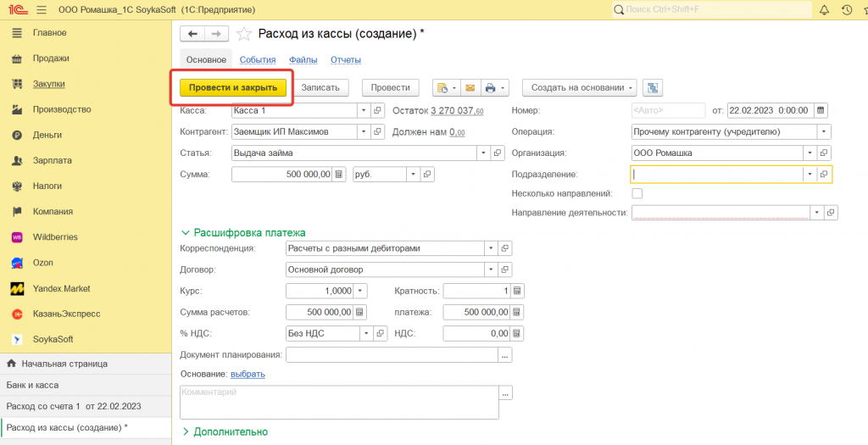The width and height of the screenshot is (868, 445).
Task: Expand the Дополнительно section
Action: (225, 431)
